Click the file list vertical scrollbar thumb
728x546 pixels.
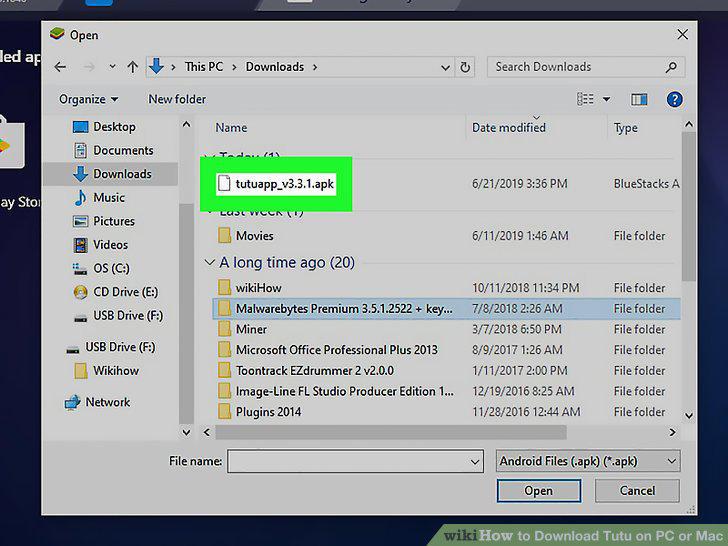click(689, 207)
